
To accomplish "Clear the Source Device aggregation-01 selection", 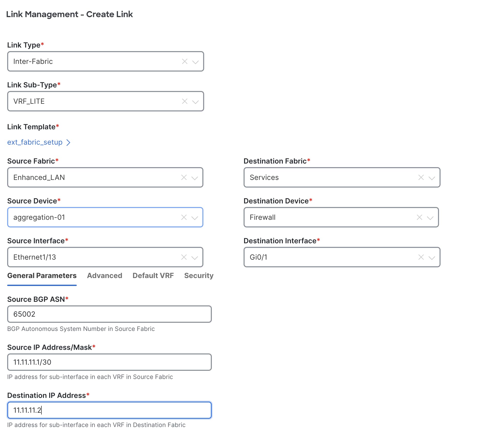I will pos(184,217).
